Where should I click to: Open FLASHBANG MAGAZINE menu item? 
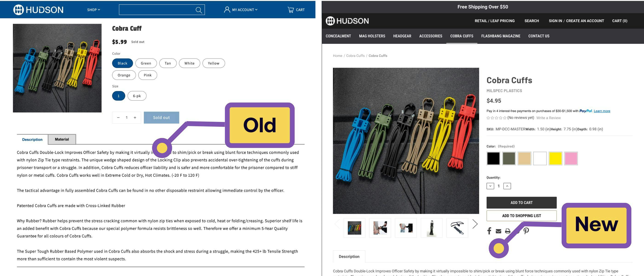(500, 36)
